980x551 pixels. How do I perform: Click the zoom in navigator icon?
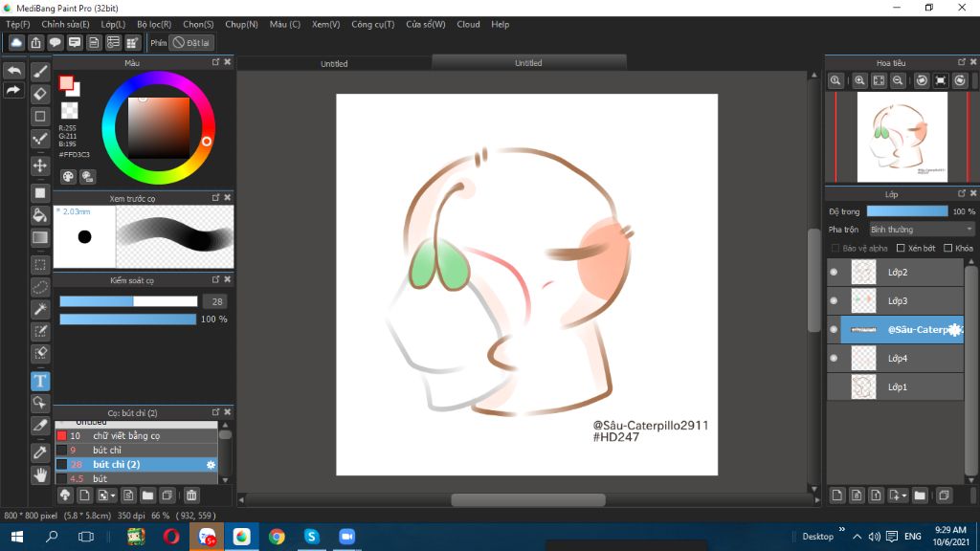860,80
